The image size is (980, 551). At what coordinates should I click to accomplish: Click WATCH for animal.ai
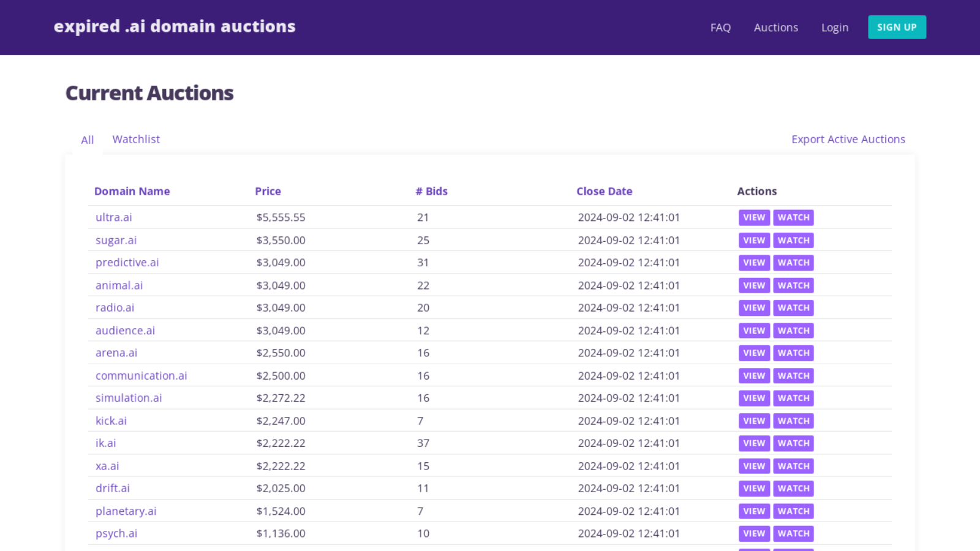[x=793, y=285]
